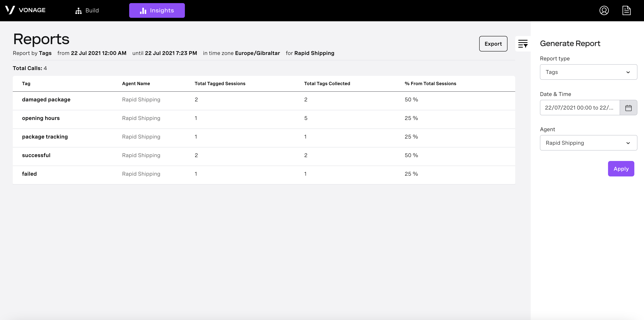Click Rapid Shipping in damaged package row
Image resolution: width=644 pixels, height=320 pixels.
[141, 100]
